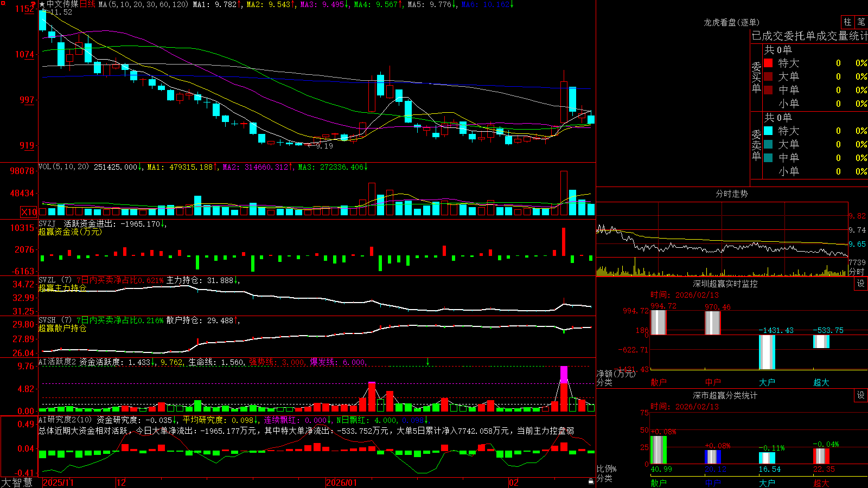The height and width of the screenshot is (488, 868).
Task: Click the 委买单 side label
Action: (756, 77)
